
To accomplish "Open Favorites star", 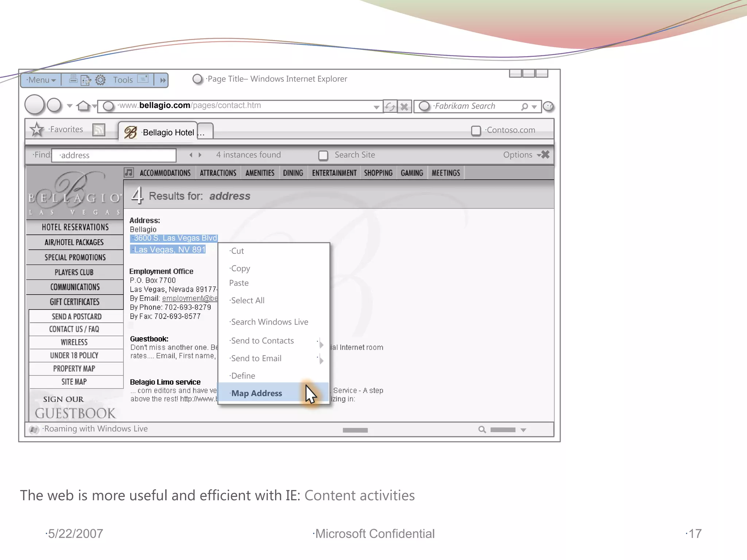I will tap(37, 129).
